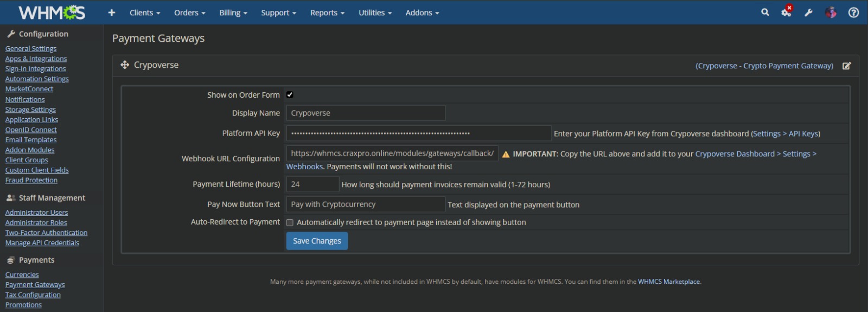Screen dimensions: 868x312
Task: Open General Settings link
Action: [x=31, y=48]
